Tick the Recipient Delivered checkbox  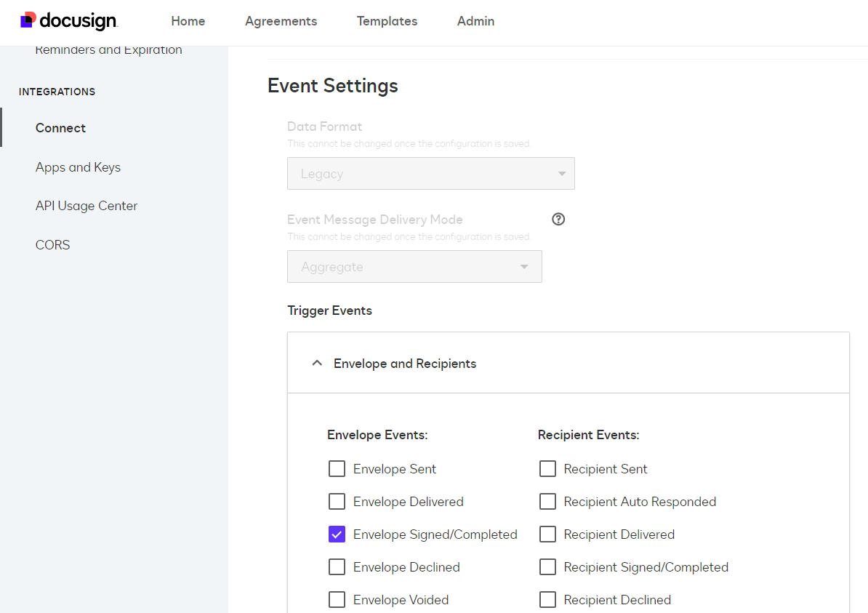coord(547,534)
